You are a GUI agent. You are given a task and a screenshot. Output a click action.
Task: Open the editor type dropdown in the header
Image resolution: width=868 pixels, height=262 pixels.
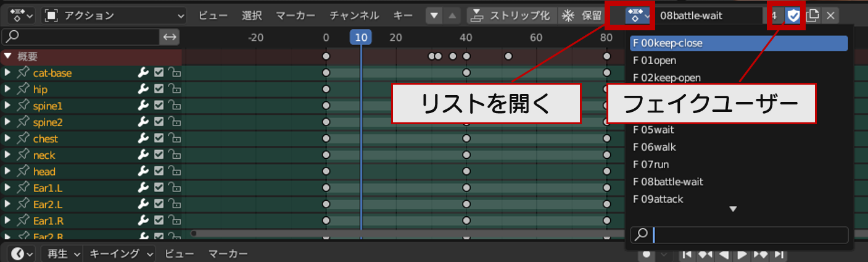coord(21,15)
